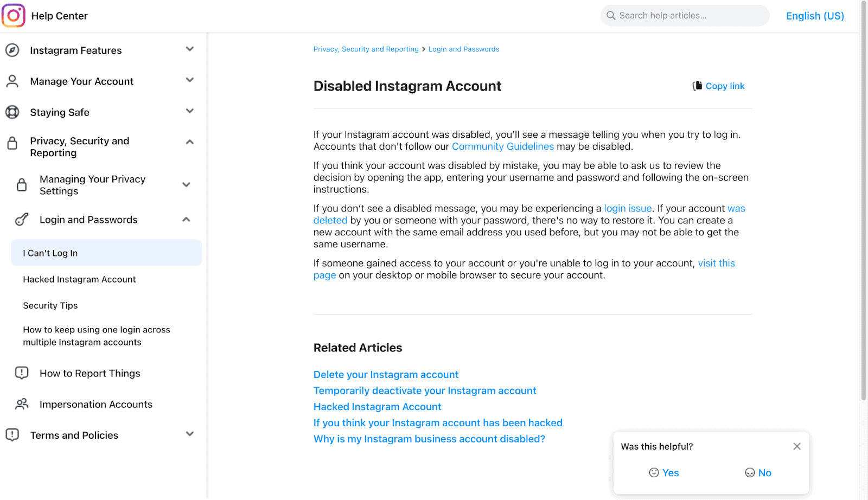Follow the Privacy, Security and Reporting breadcrumb
Image resolution: width=868 pixels, height=500 pixels.
(366, 49)
